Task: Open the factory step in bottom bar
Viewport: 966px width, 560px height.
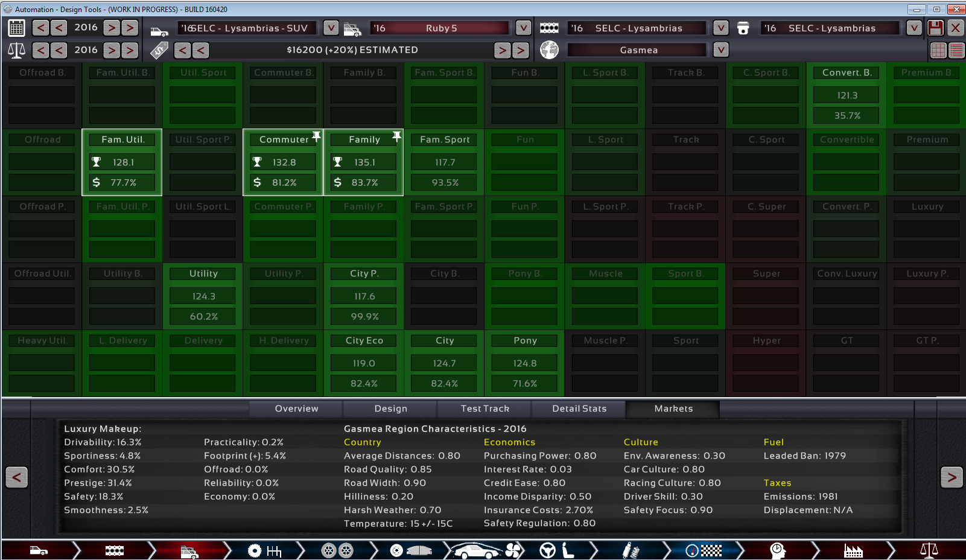Action: pyautogui.click(x=853, y=550)
